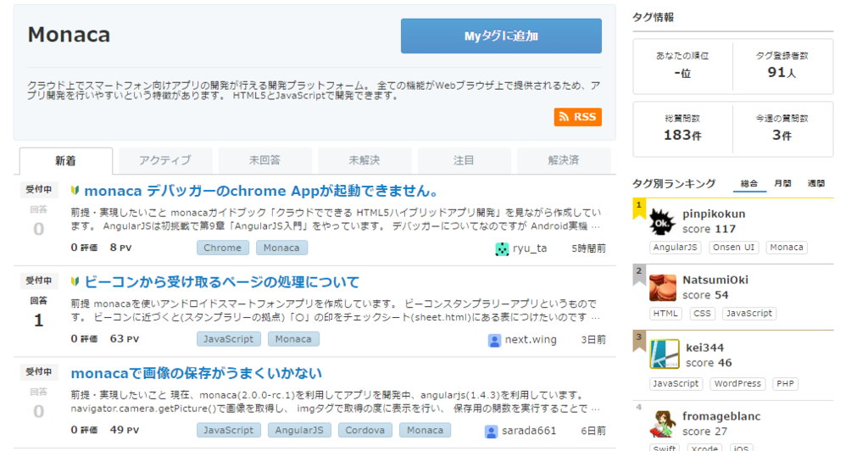
Task: Click WordPress tag under kei344
Action: (x=738, y=383)
